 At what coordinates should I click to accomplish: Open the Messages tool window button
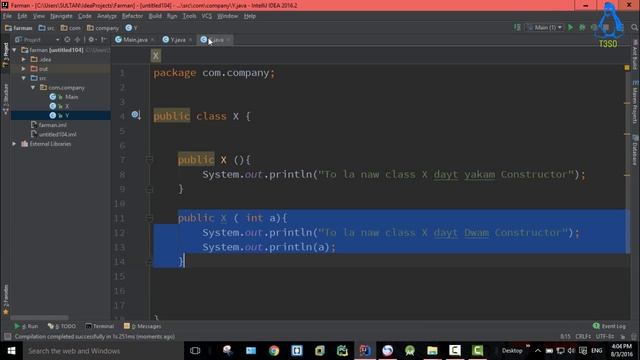pos(142,326)
